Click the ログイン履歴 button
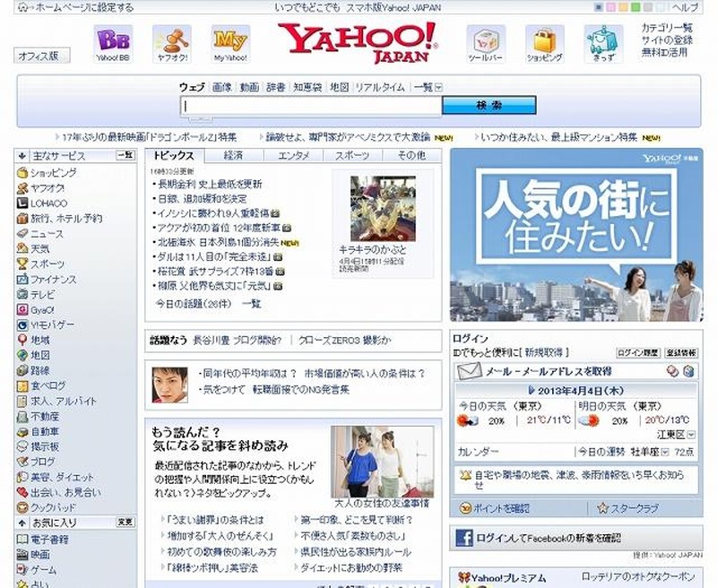 click(636, 353)
